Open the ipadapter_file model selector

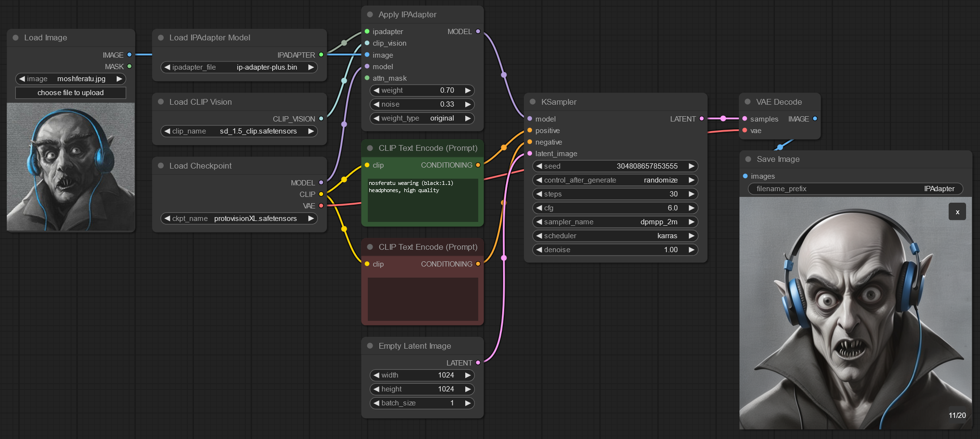pyautogui.click(x=239, y=67)
